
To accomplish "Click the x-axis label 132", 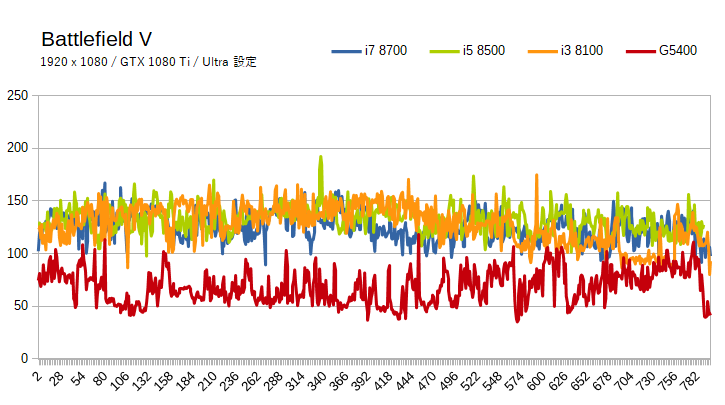I will click(x=141, y=381).
